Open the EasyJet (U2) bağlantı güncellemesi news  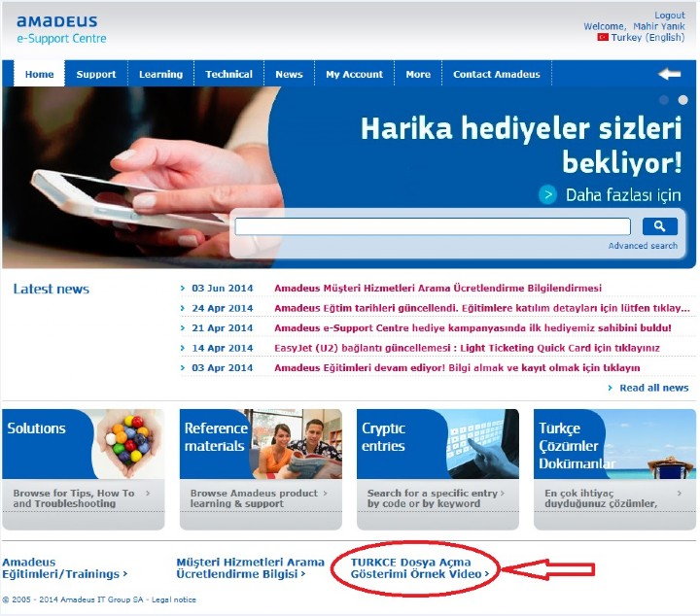coord(467,348)
